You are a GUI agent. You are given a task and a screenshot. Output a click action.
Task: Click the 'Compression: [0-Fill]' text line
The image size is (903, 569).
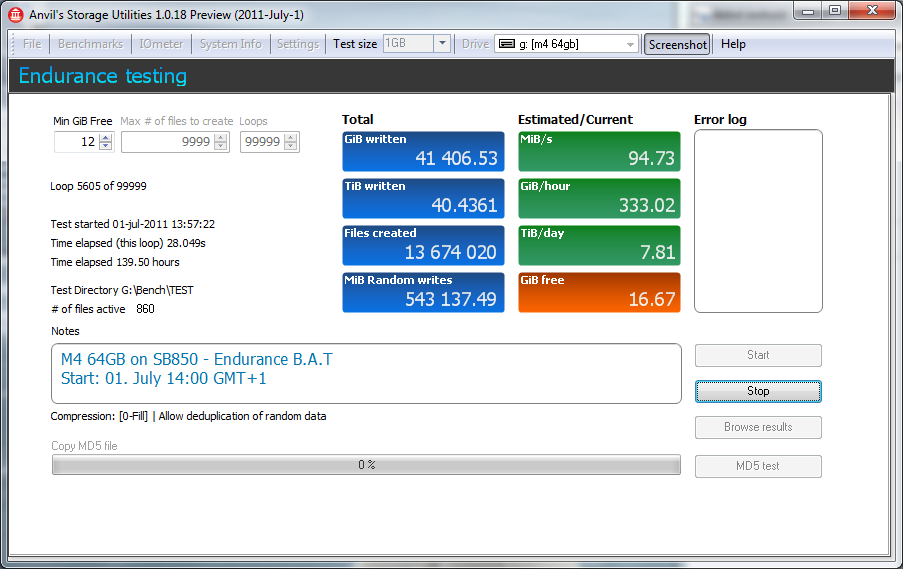pos(188,416)
